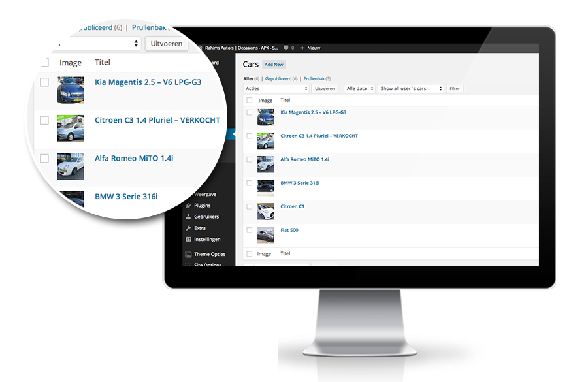The height and width of the screenshot is (382, 588).
Task: Open Kia Magentis thumbnail in monitor list
Action: [265, 117]
